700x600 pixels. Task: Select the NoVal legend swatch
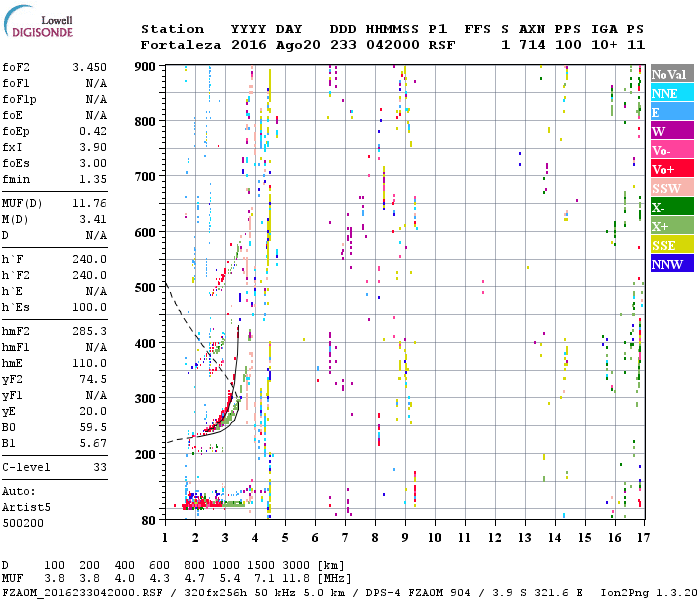pos(672,74)
